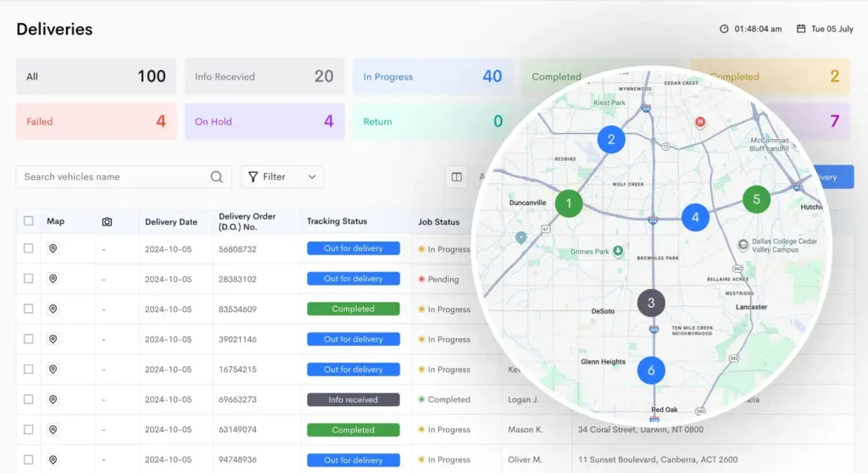Open map pin for order 63149074

pos(53,430)
